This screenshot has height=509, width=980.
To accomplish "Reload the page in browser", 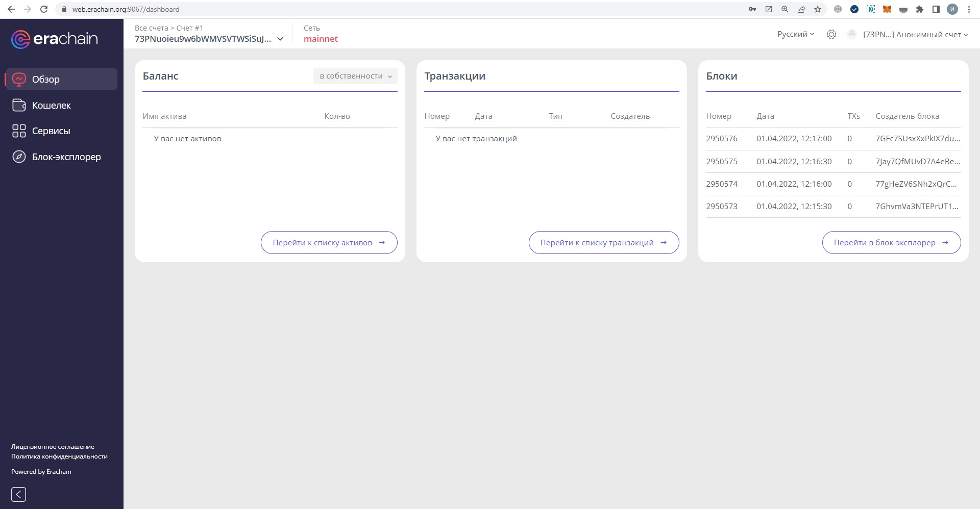I will point(44,9).
